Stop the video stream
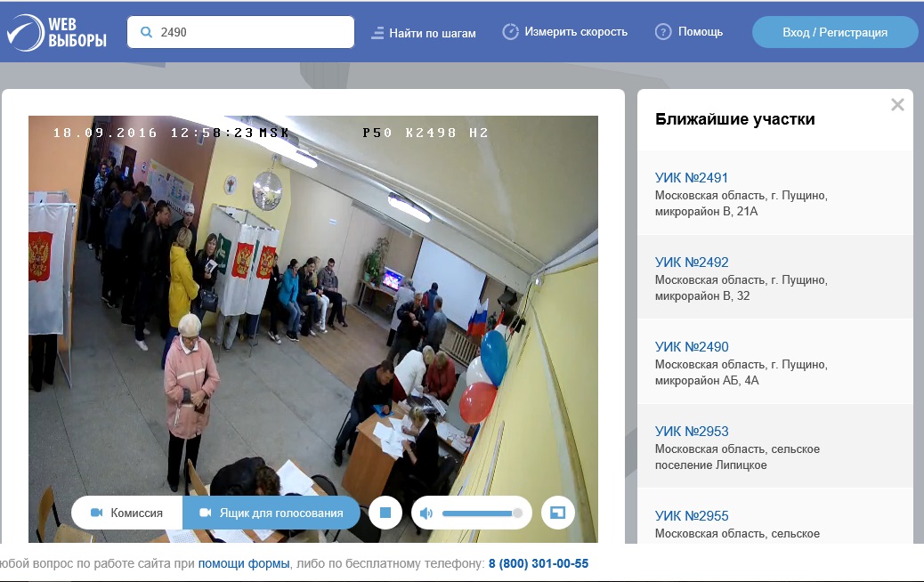Screen dimensions: 924x582 tap(385, 513)
